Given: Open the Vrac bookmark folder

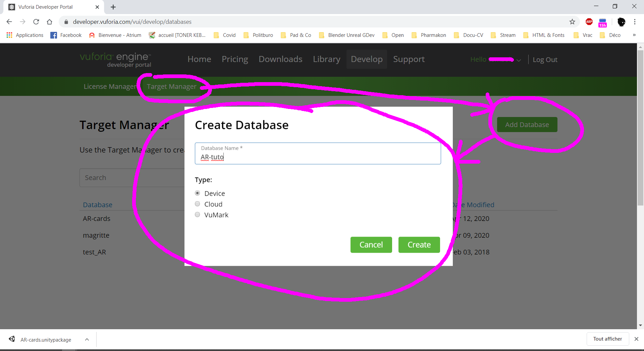Looking at the screenshot, I should click(583, 35).
